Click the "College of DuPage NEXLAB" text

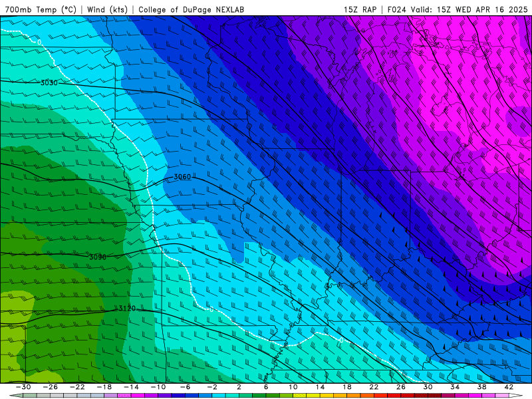(191, 9)
